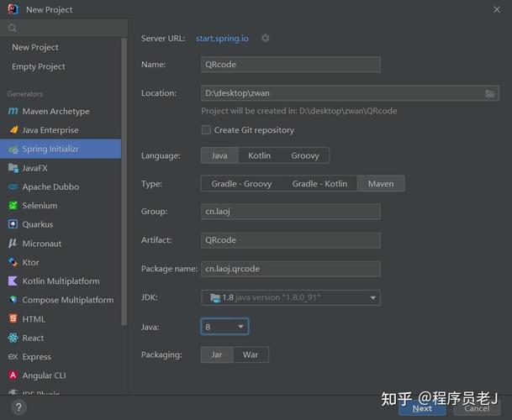Browse location with folder icon

[490, 93]
